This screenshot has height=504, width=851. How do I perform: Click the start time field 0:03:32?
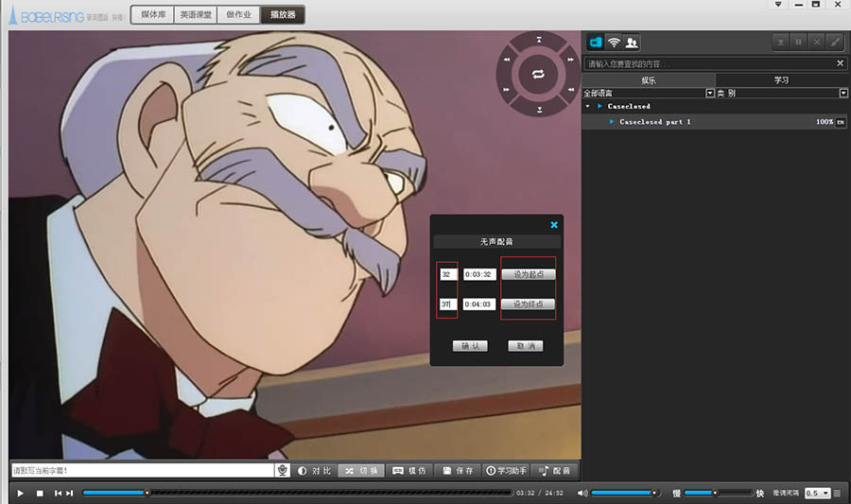click(x=479, y=274)
